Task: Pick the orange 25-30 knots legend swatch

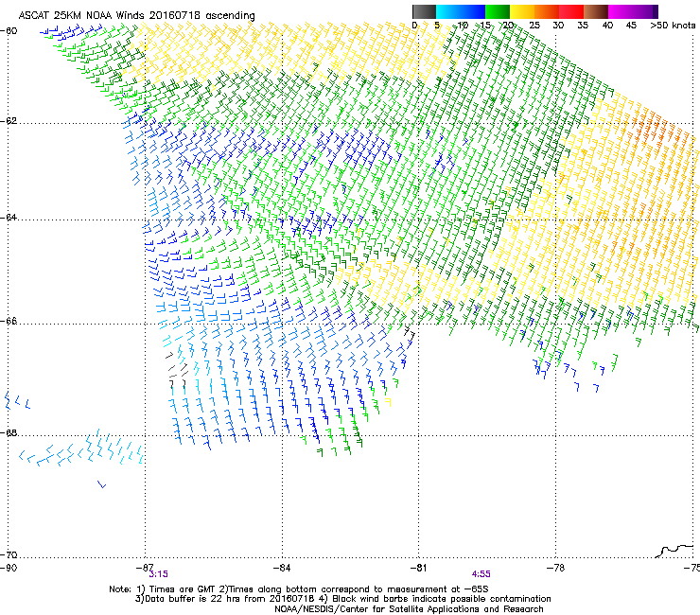Action: tap(546, 11)
